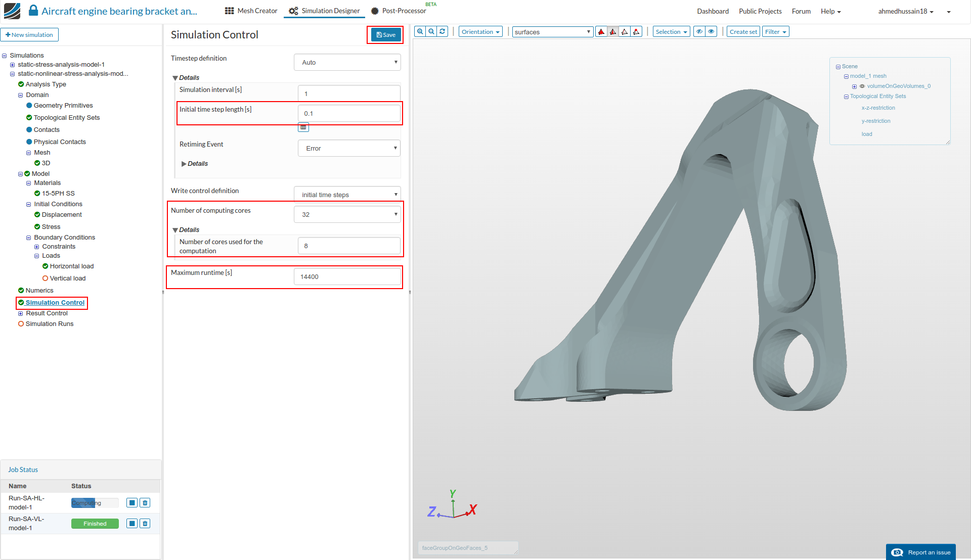The image size is (971, 560).
Task: Click the show all eye icon
Action: pyautogui.click(x=711, y=32)
